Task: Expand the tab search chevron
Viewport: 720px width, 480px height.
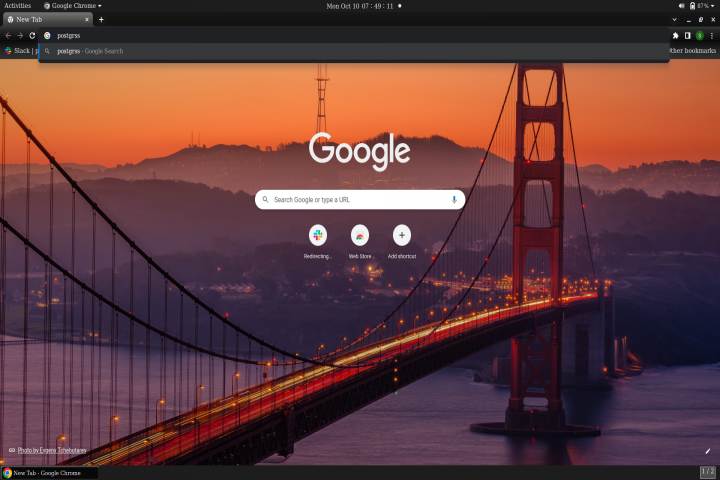Action: pos(673,19)
